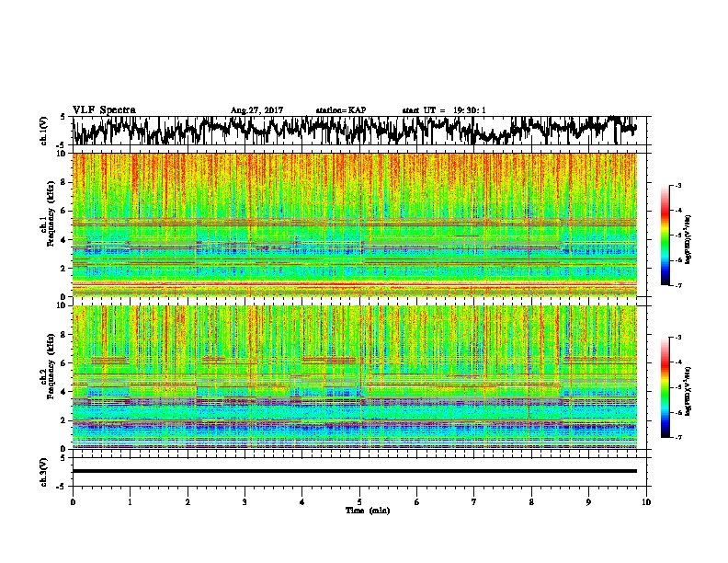Viewport: 728px width, 563px height.
Task: Click the ch.2 log(PSD) colorbar label
Action: tap(688, 390)
